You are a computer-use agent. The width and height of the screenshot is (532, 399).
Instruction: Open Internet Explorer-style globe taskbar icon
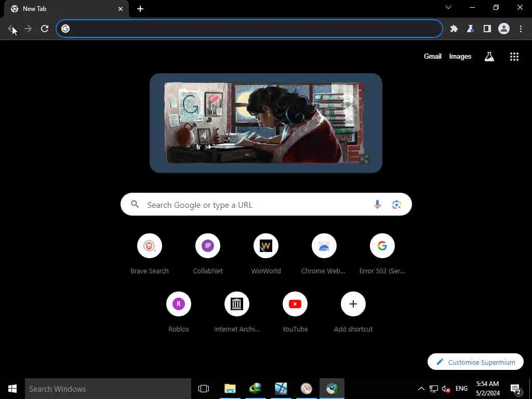click(256, 389)
